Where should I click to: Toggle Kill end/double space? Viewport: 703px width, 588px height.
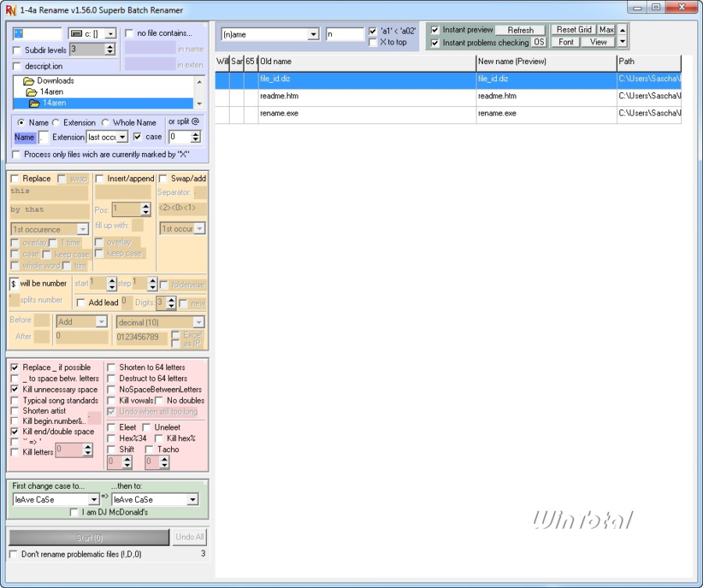15,432
